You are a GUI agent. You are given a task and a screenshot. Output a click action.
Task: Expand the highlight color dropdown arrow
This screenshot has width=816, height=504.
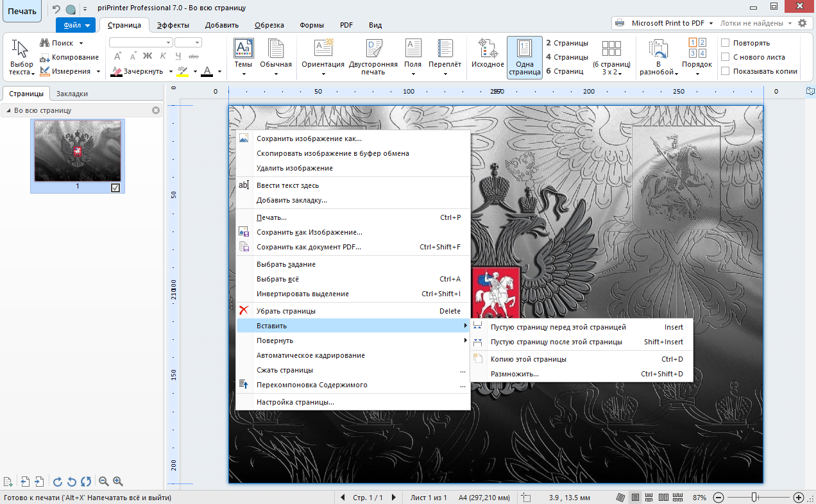(195, 71)
